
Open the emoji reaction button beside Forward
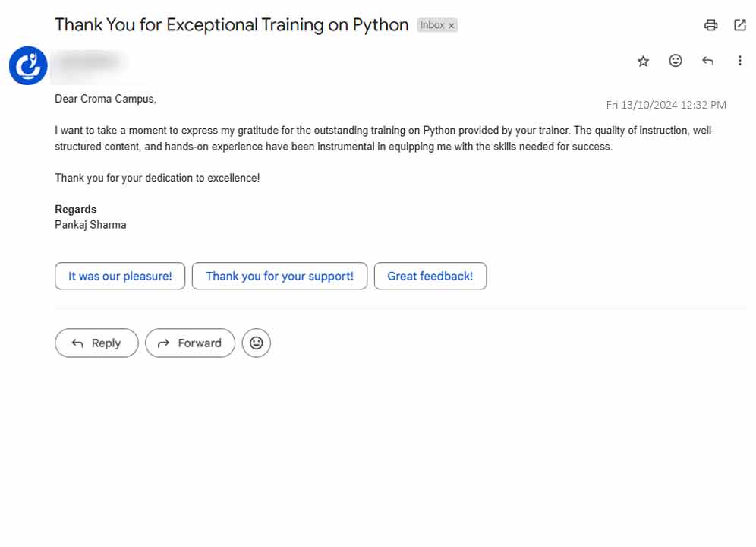(x=257, y=343)
